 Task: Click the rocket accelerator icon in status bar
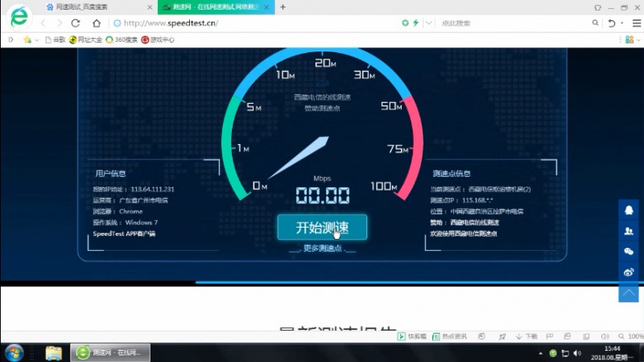502,336
